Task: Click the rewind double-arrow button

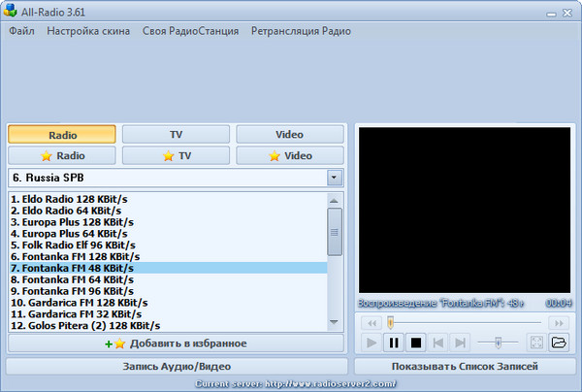Action: pyautogui.click(x=371, y=322)
